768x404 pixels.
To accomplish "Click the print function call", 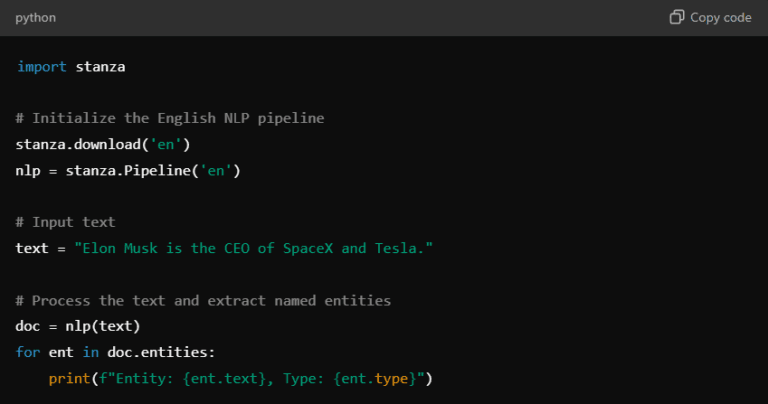I will coord(68,378).
